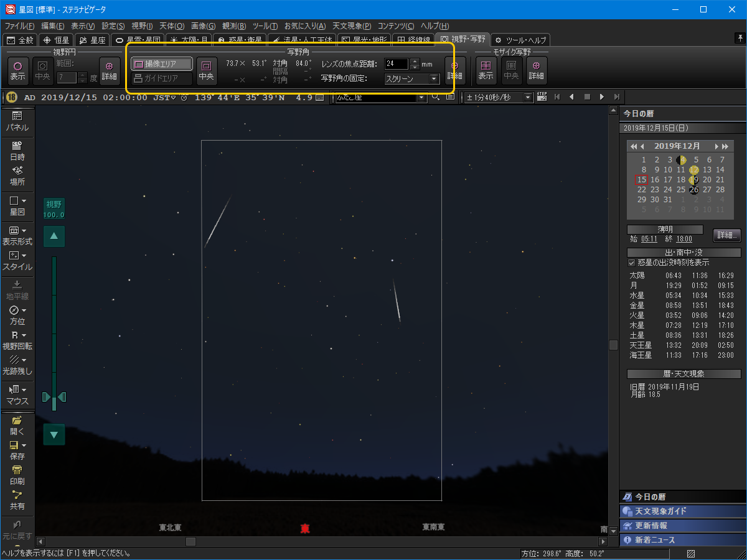This screenshot has width=747, height=560.
Task: Click the レンズの焦点距離 input field
Action: pos(397,63)
